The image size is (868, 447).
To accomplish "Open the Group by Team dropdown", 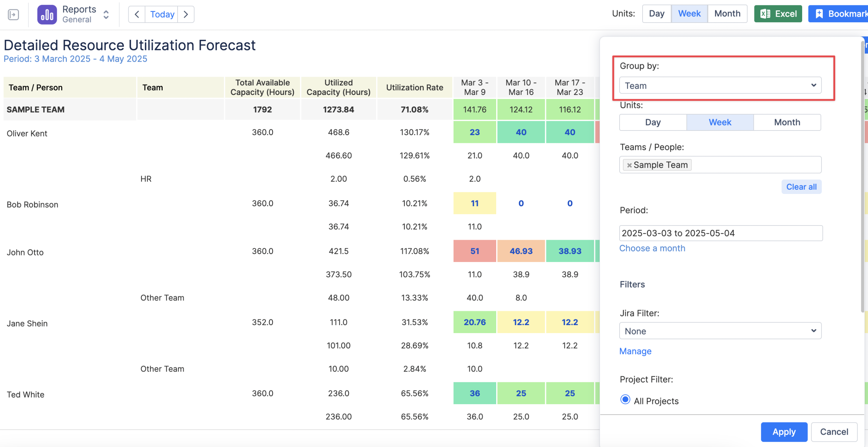I will pos(720,85).
